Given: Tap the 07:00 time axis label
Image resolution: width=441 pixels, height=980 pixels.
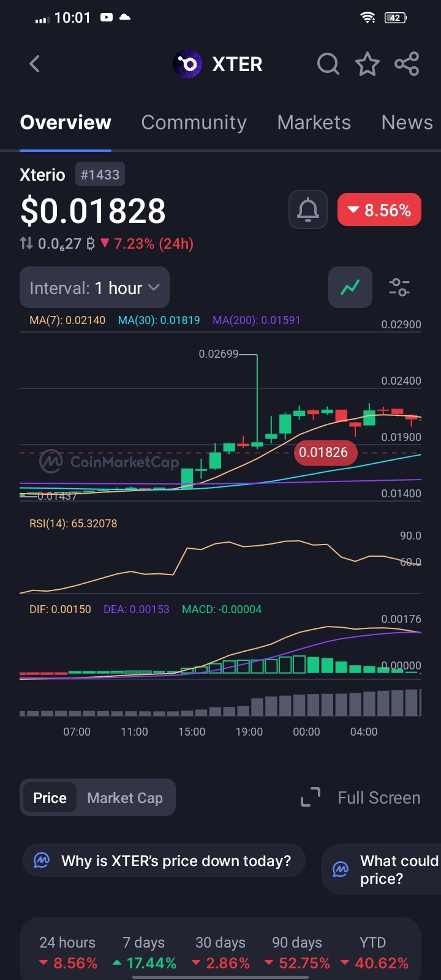Looking at the screenshot, I should tap(77, 731).
